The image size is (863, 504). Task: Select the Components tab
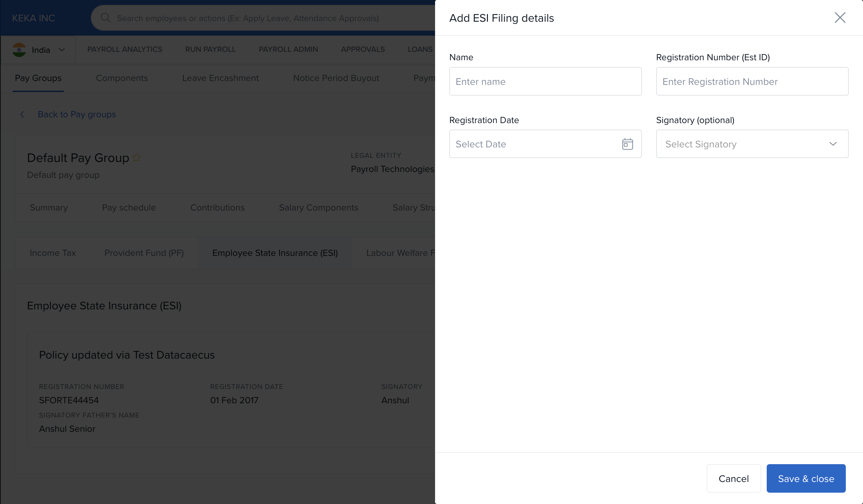[122, 78]
